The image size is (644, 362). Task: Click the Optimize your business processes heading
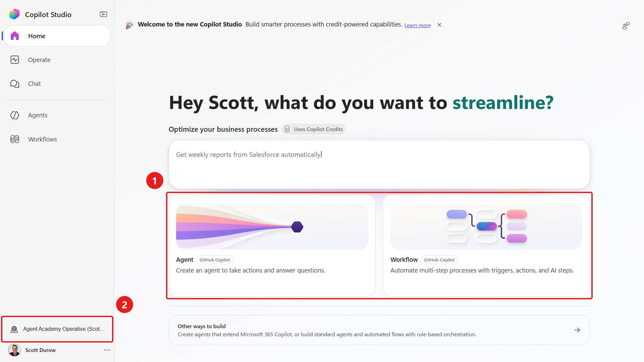(x=223, y=129)
